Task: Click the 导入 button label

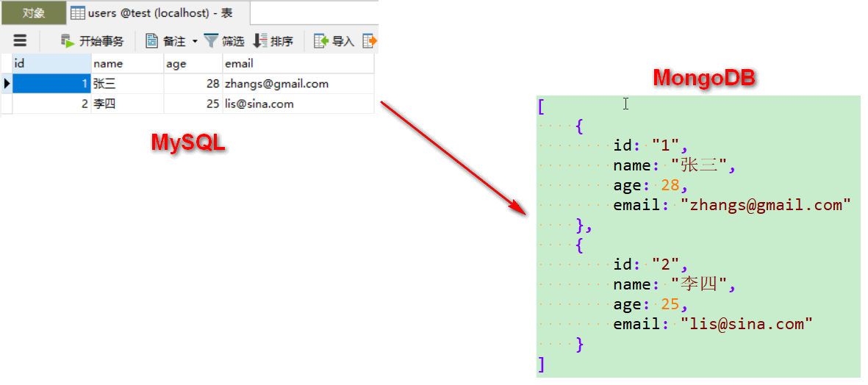Action: click(342, 41)
